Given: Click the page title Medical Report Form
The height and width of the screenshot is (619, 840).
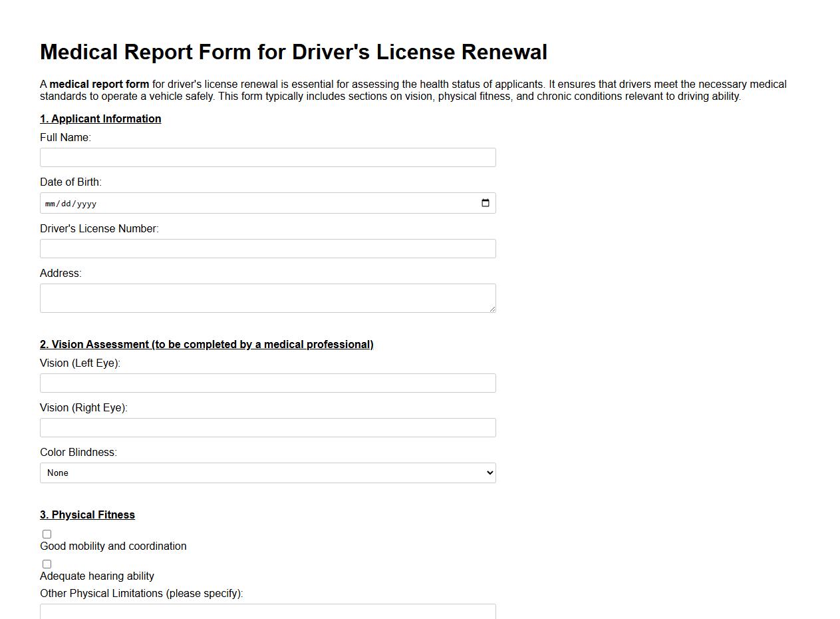Looking at the screenshot, I should coord(293,52).
